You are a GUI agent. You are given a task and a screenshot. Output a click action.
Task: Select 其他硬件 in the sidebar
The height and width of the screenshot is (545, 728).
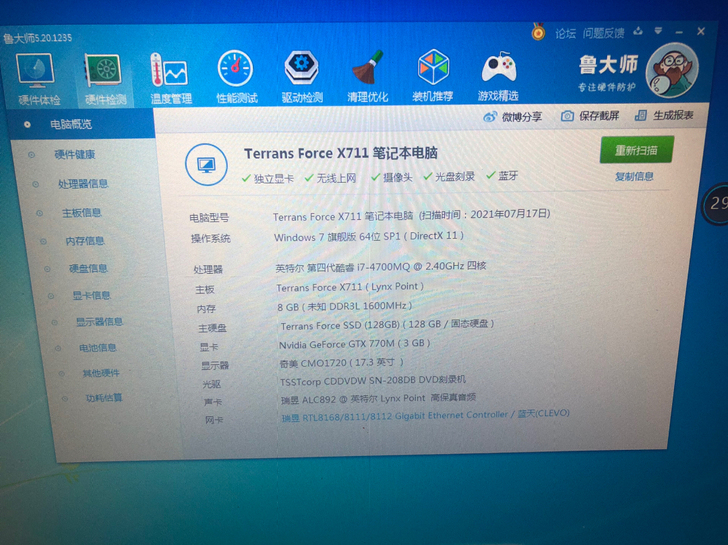pos(101,373)
